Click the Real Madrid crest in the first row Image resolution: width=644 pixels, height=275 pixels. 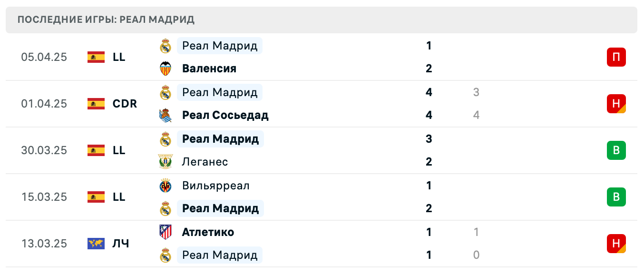[x=165, y=46]
